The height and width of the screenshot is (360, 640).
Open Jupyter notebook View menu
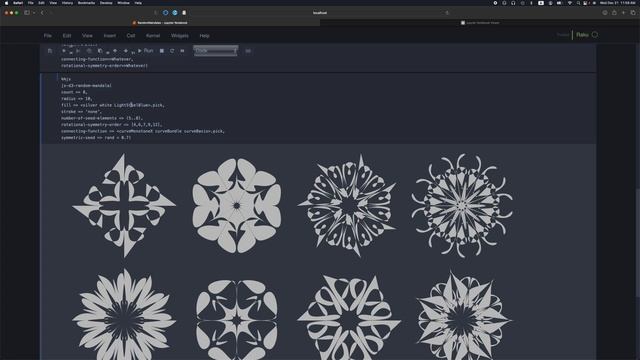pyautogui.click(x=87, y=36)
